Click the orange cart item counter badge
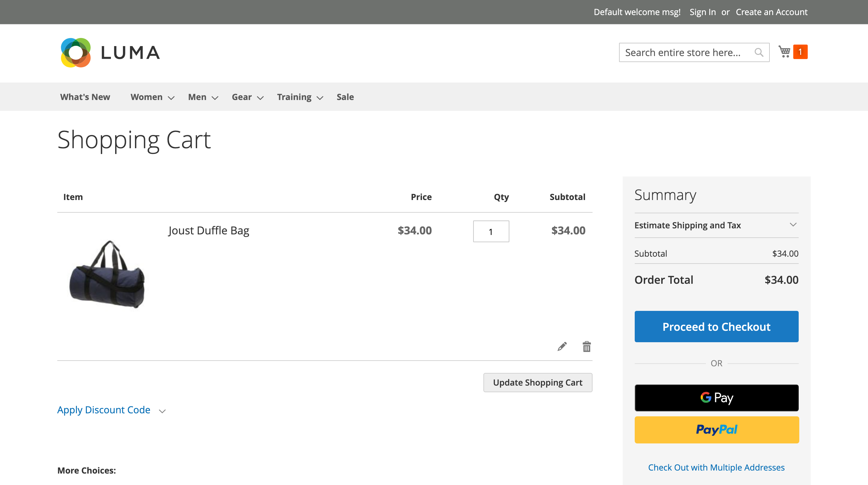This screenshot has height=485, width=868. [800, 52]
